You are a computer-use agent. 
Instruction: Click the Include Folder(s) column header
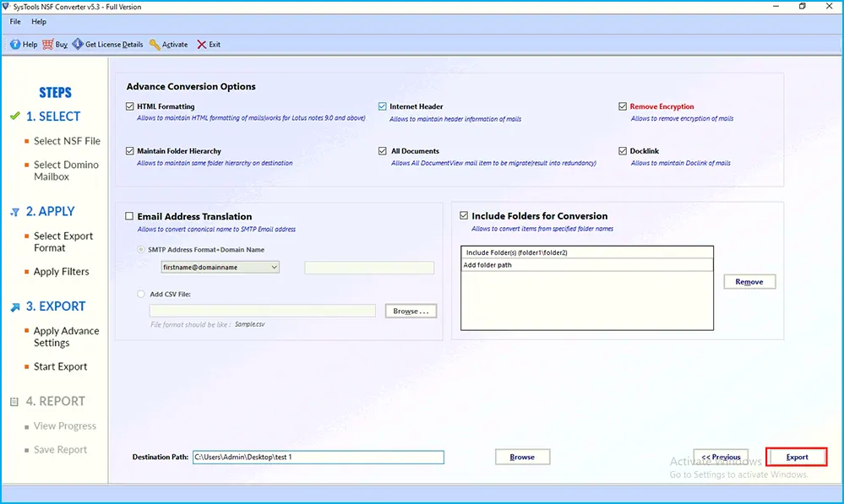pyautogui.click(x=587, y=252)
